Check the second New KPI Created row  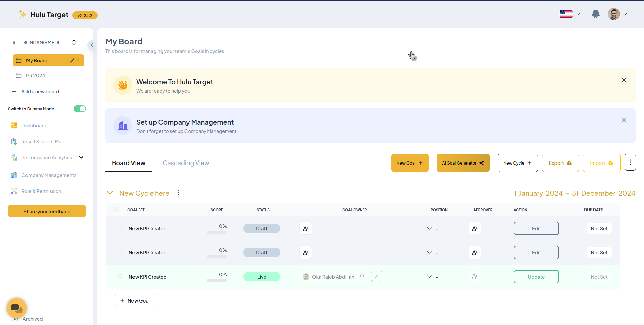(x=119, y=252)
